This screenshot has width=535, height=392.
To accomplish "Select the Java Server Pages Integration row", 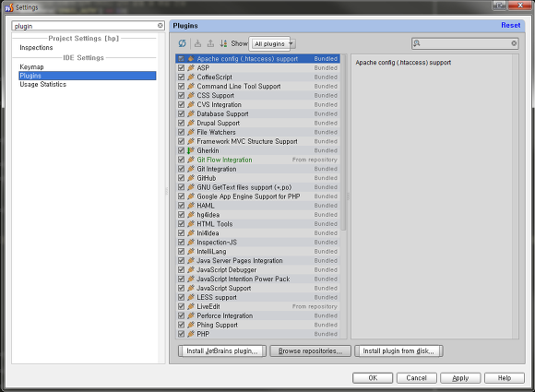I will coord(258,261).
